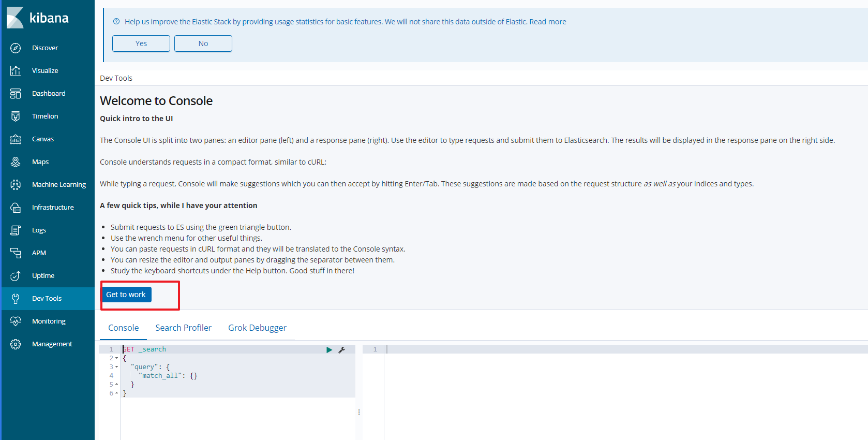Click the help icon in telemetry banner

116,22
